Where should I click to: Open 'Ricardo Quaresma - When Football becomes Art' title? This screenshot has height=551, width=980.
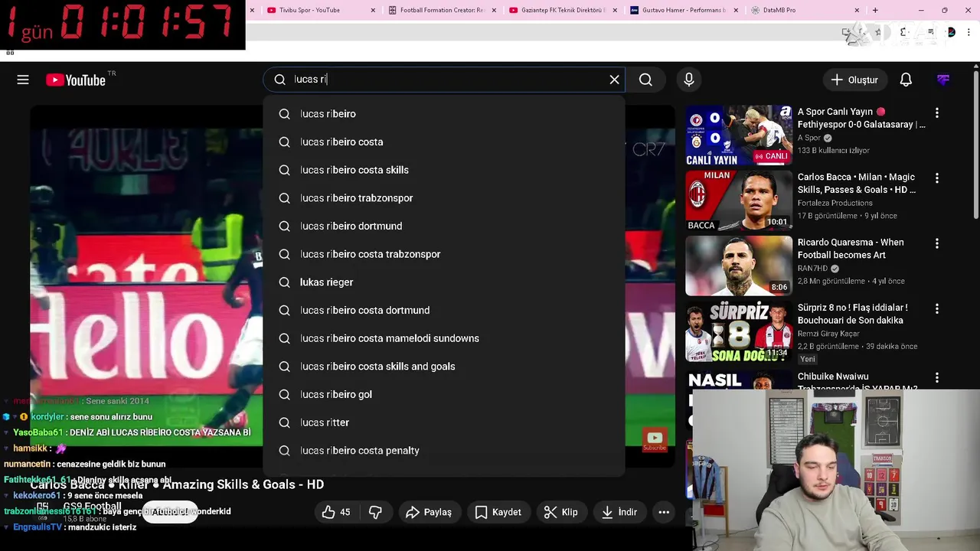851,249
